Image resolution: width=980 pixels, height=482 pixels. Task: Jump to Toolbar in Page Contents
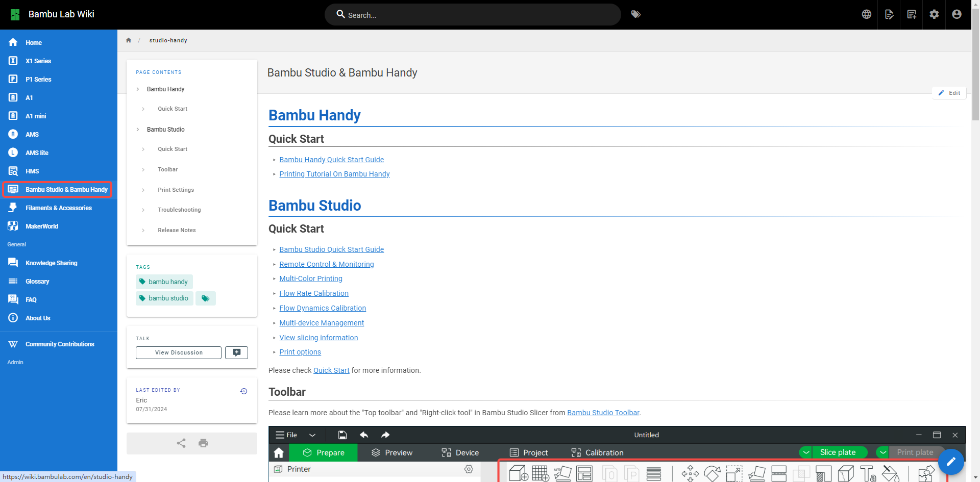coord(167,169)
